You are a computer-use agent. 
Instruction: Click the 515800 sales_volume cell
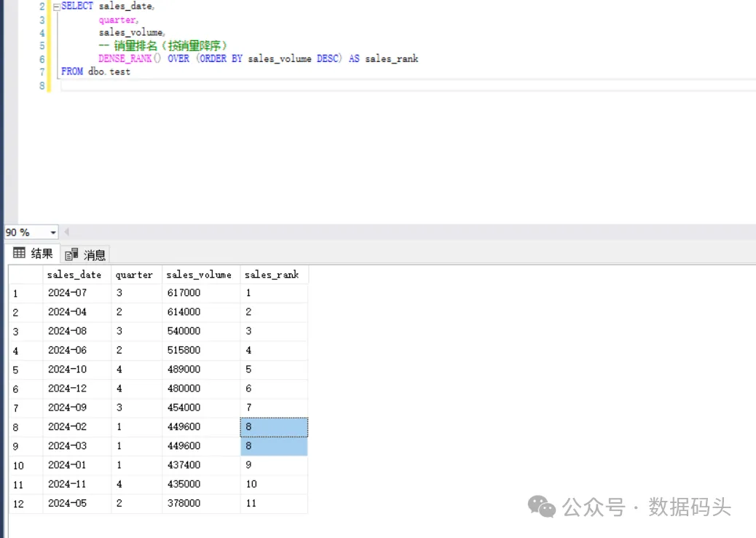click(x=201, y=351)
